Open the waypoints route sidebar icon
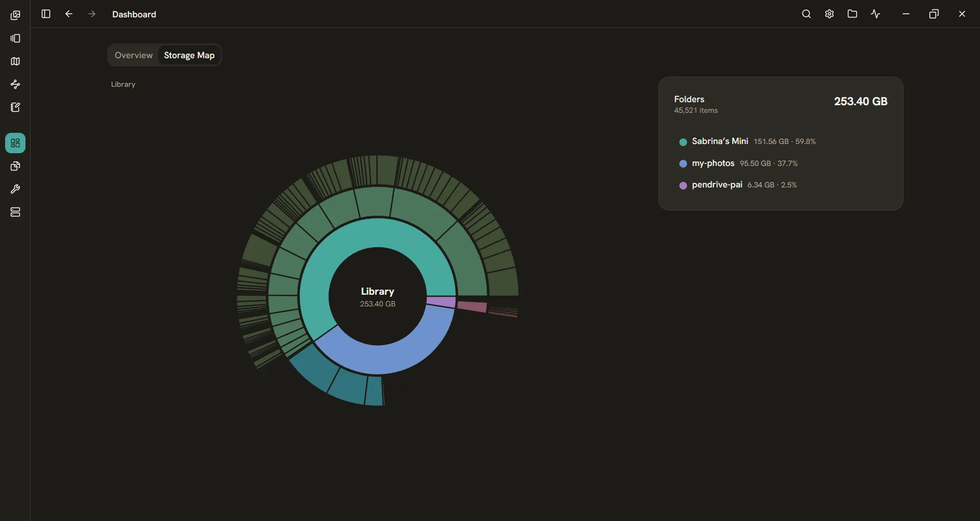The height and width of the screenshot is (521, 980). point(15,84)
